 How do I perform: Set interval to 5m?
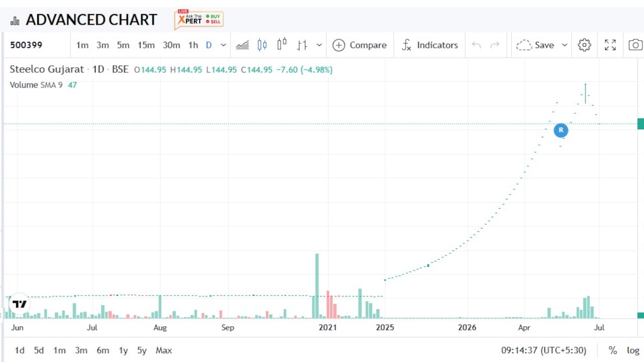[x=123, y=45]
